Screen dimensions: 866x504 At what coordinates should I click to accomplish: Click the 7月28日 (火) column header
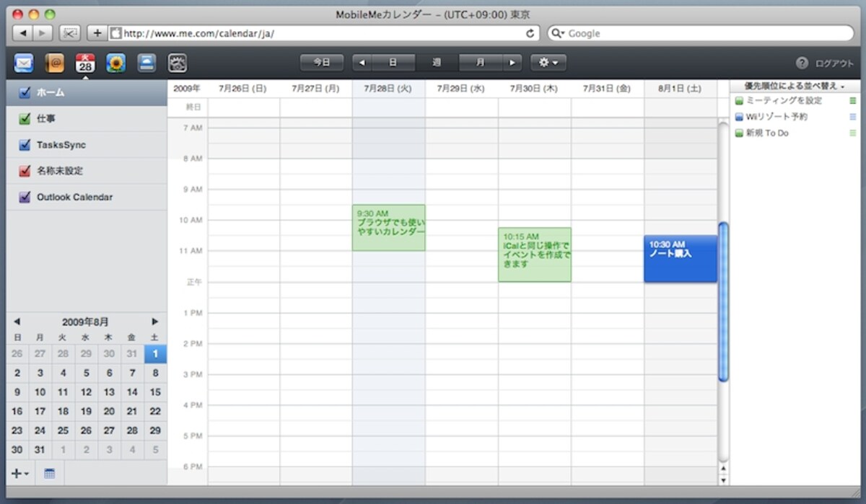388,88
